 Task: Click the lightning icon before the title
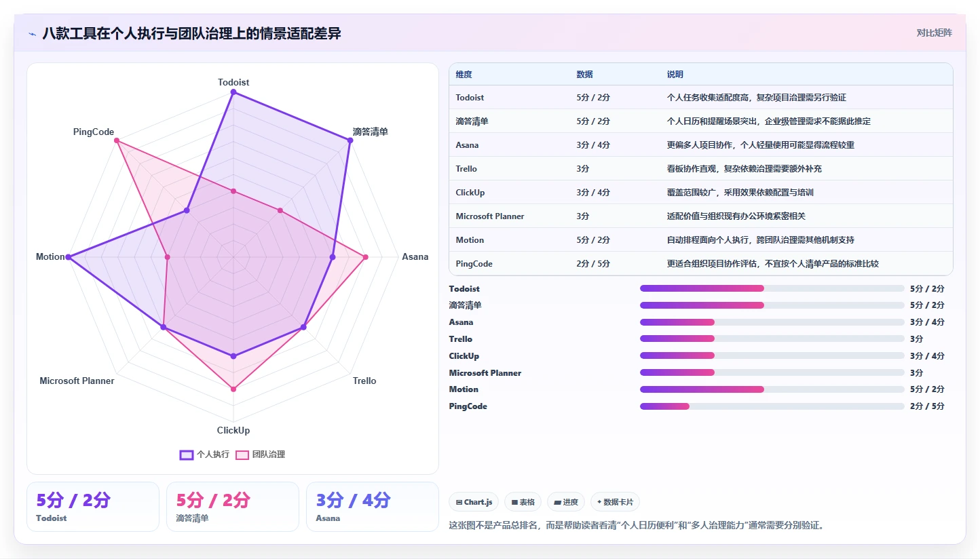32,34
